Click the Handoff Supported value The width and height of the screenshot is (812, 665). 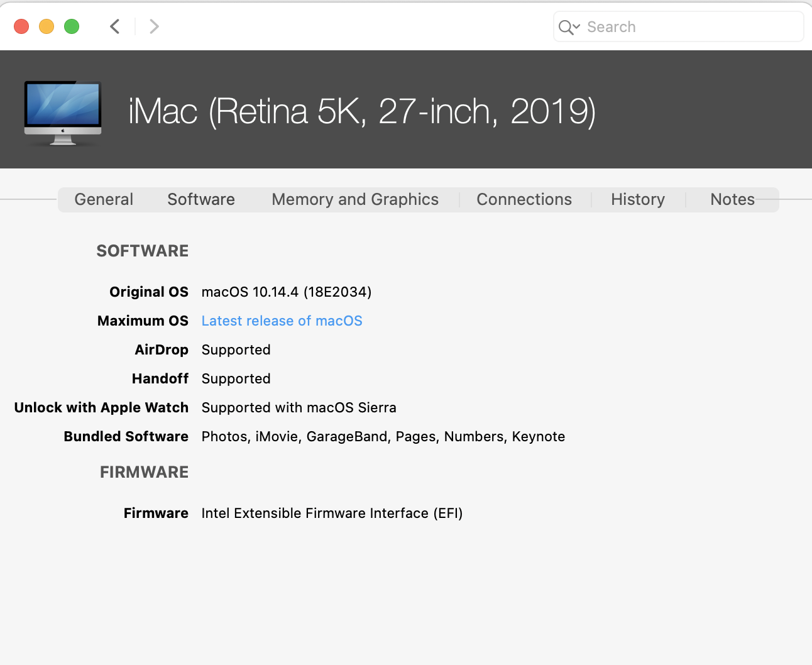[236, 378]
